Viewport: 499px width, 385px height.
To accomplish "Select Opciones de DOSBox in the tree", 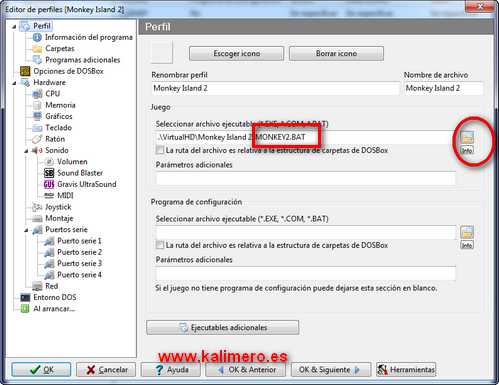I will 68,71.
